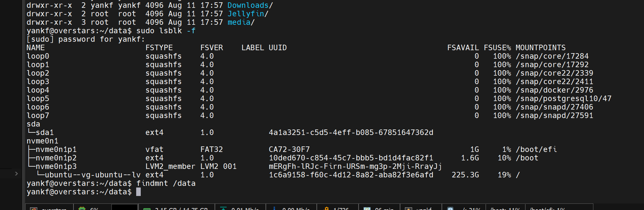Open the disk usage drive icon

point(450,208)
